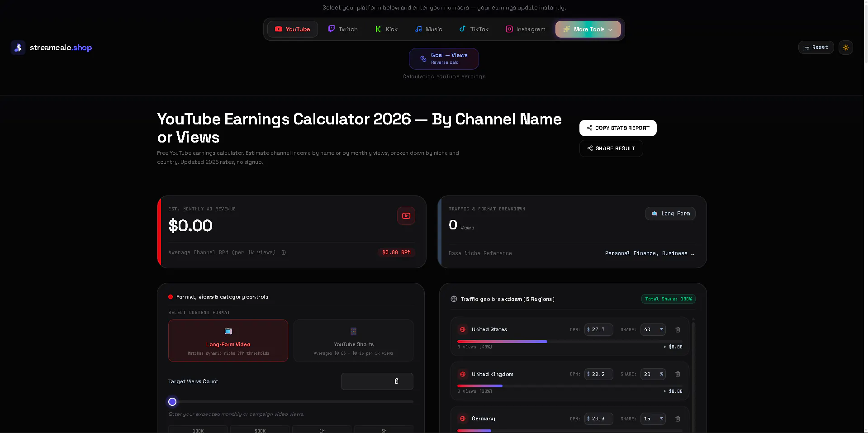This screenshot has width=868, height=433.
Task: Click the YouTube icon in platform tabs
Action: pyautogui.click(x=279, y=29)
